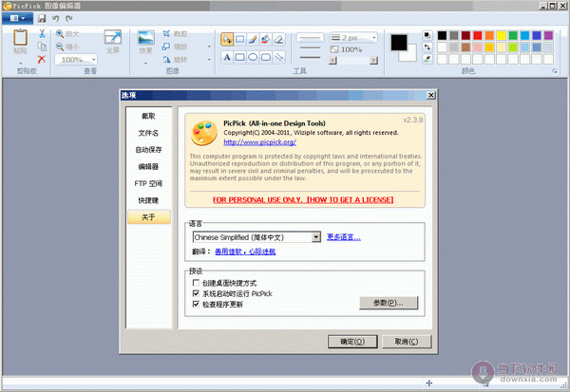Image resolution: width=570 pixels, height=392 pixels.
Task: Click the Resize (缩放) icon
Action: (x=166, y=47)
